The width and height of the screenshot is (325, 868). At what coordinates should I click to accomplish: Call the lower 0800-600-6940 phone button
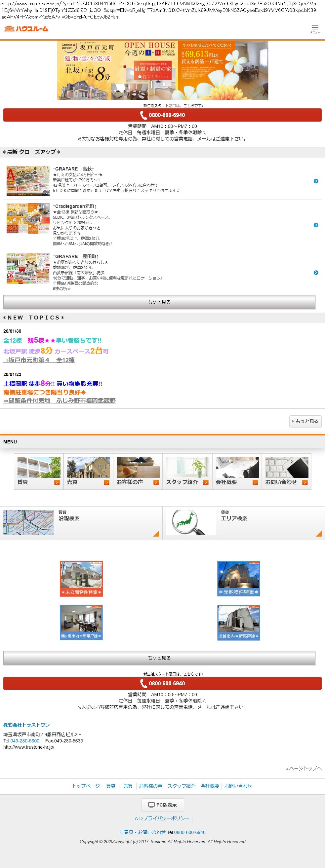[163, 683]
